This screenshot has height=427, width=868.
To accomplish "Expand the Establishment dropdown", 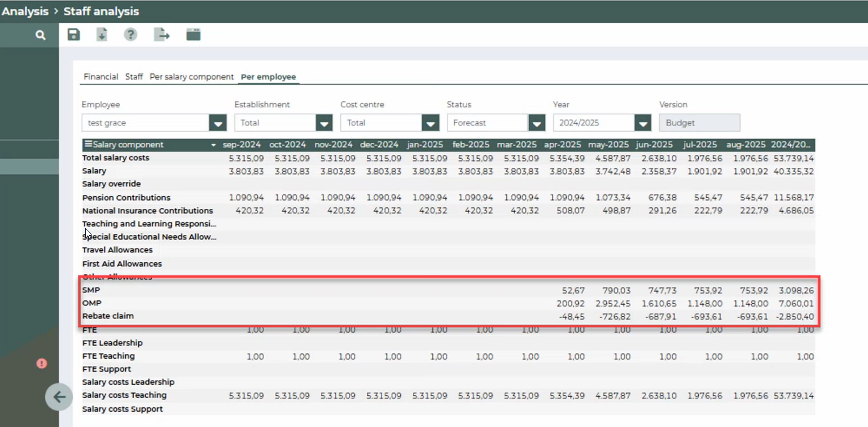I will 324,123.
